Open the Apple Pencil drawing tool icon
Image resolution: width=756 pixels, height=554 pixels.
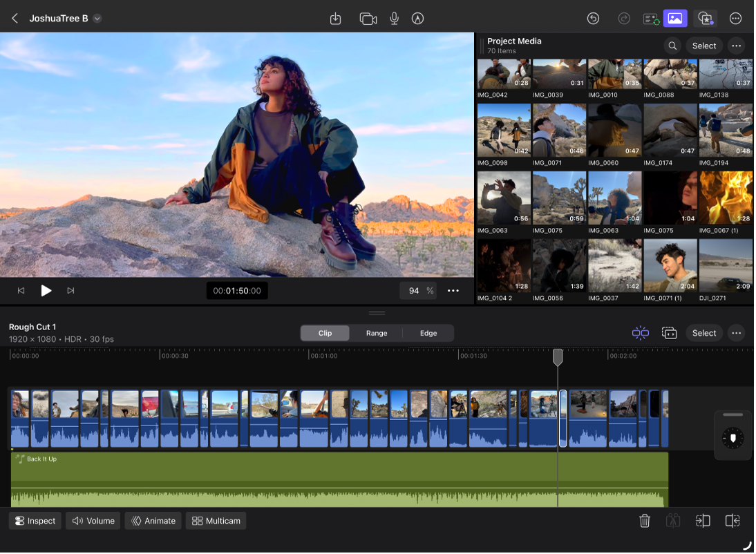417,19
